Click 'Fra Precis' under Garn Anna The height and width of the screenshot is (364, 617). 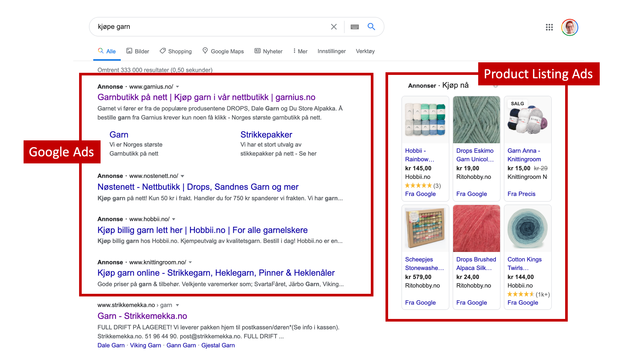(521, 194)
